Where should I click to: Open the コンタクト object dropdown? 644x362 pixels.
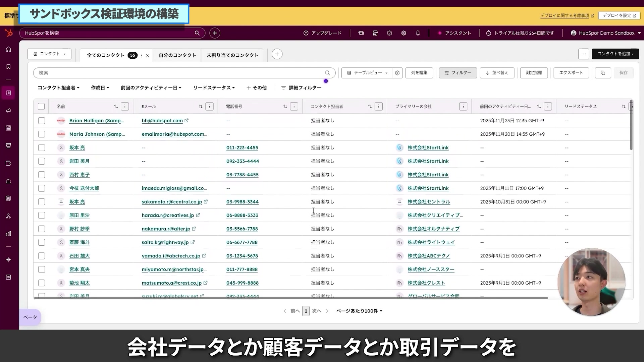(49, 54)
